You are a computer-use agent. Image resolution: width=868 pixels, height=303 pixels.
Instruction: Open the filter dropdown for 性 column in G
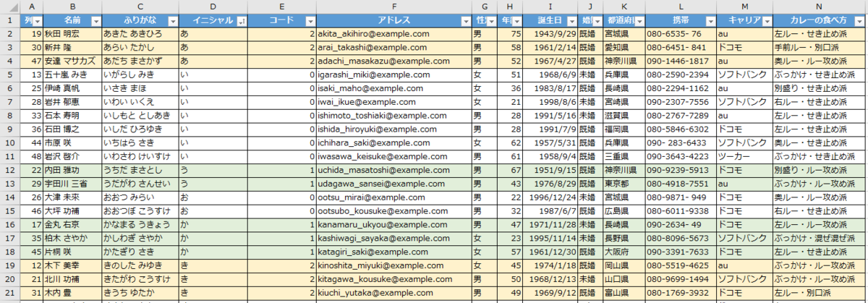tap(490, 22)
